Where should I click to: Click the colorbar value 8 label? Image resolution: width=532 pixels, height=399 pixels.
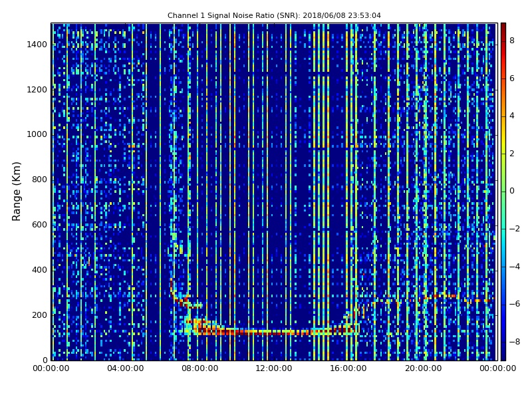coord(512,41)
